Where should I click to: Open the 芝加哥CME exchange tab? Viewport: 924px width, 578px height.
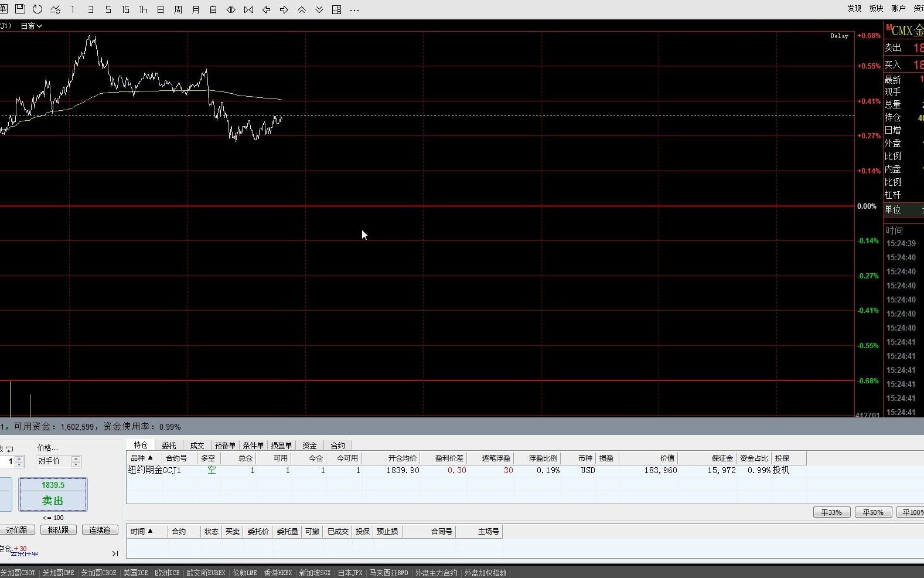58,573
